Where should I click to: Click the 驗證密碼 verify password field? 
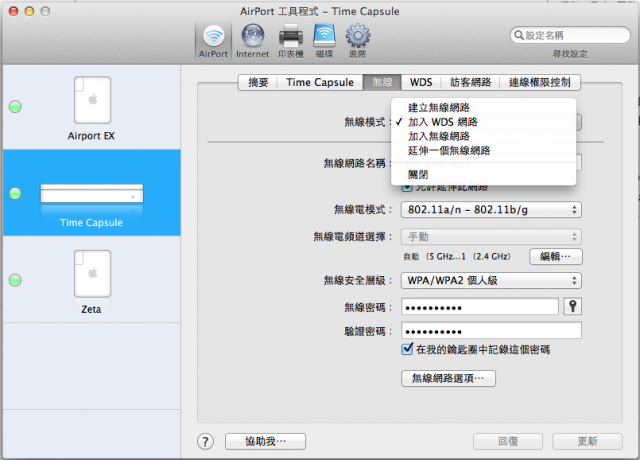coord(491,331)
